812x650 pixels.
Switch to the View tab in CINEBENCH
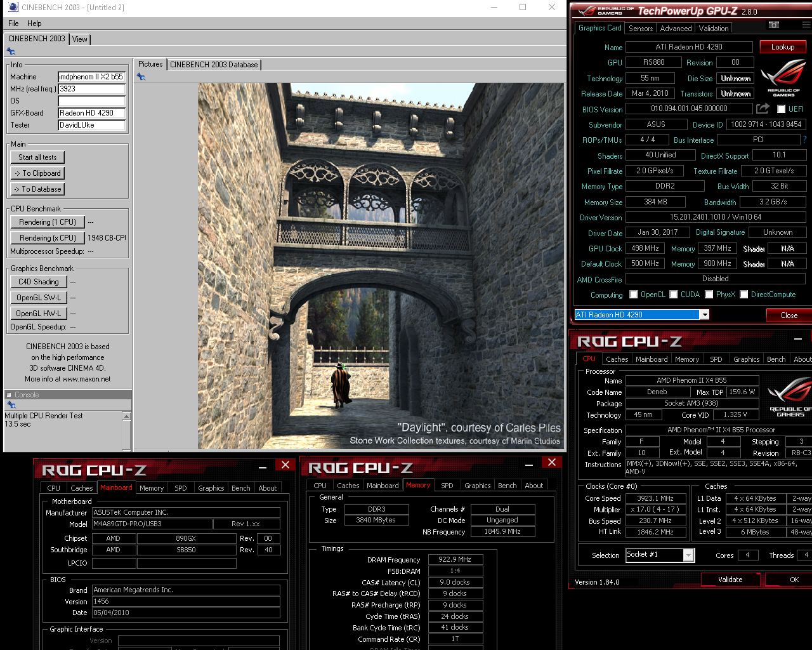click(x=79, y=39)
